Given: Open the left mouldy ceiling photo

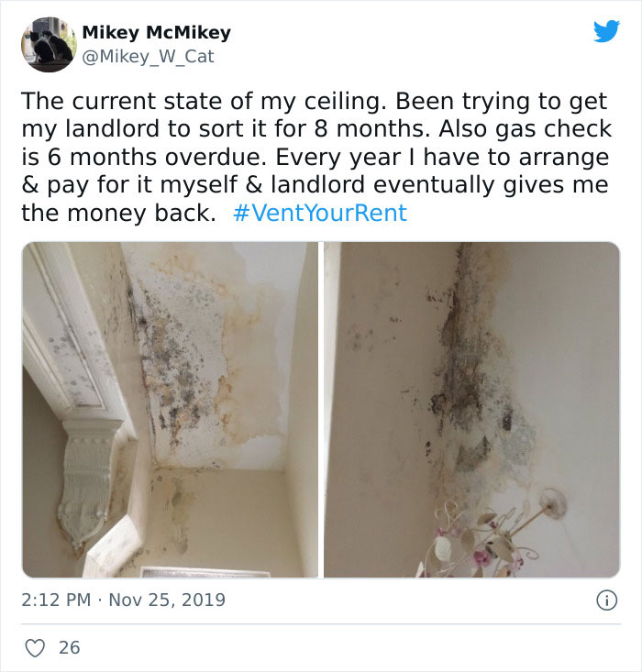Looking at the screenshot, I should click(171, 410).
